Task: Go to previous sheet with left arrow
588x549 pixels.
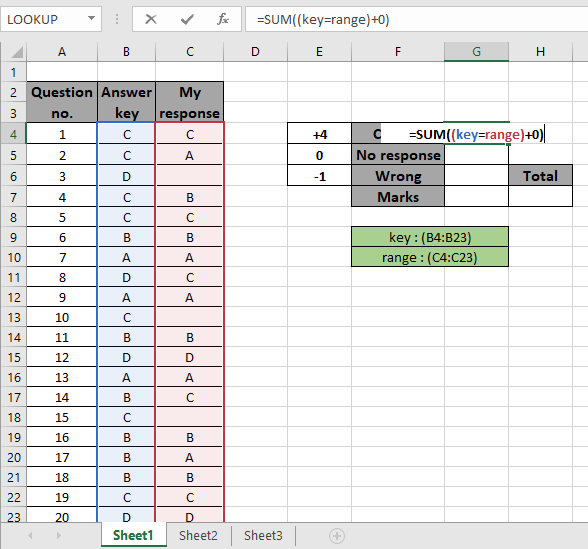Action: pyautogui.click(x=30, y=536)
